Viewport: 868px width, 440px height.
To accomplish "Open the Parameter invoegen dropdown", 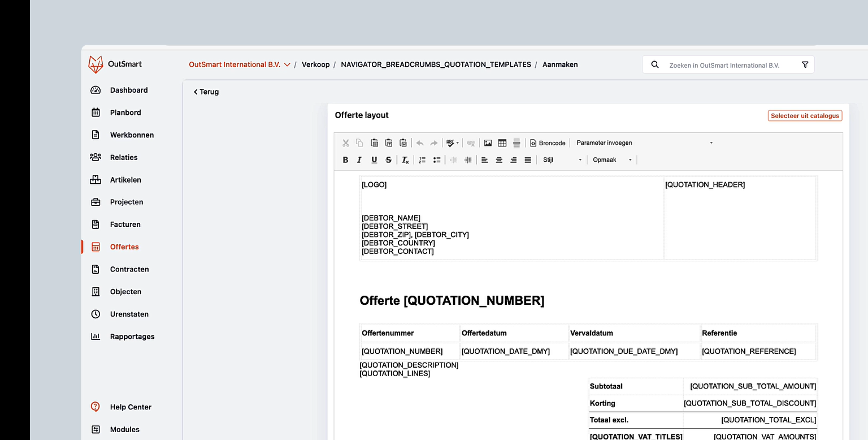I will pyautogui.click(x=604, y=143).
